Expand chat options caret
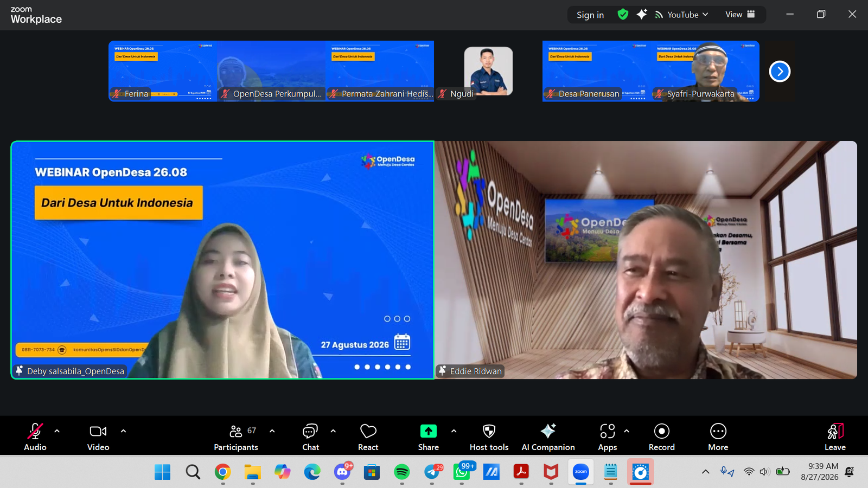 (333, 432)
